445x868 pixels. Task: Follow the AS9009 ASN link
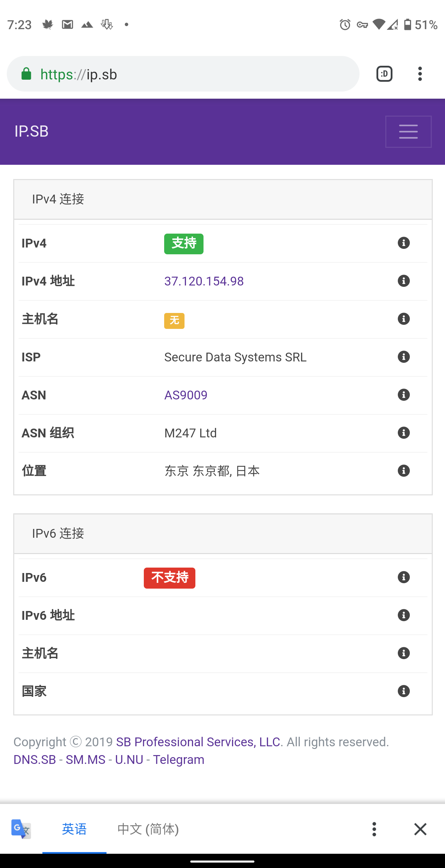186,395
